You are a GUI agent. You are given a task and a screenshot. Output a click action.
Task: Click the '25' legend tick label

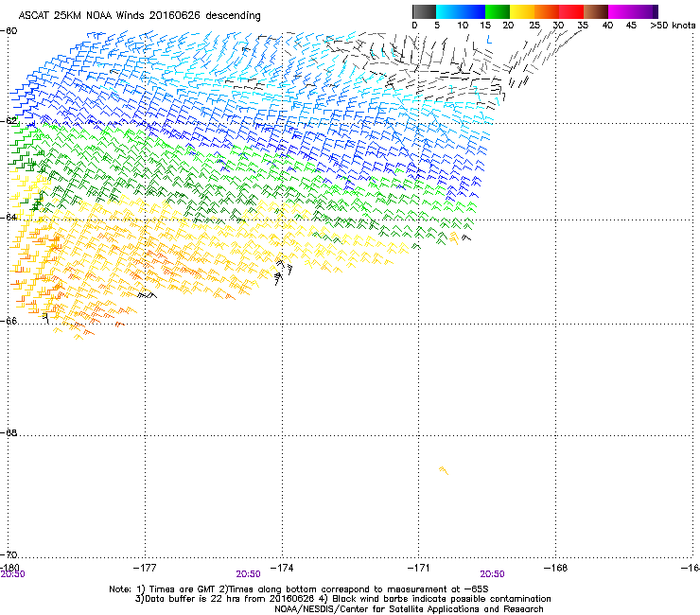(x=534, y=25)
